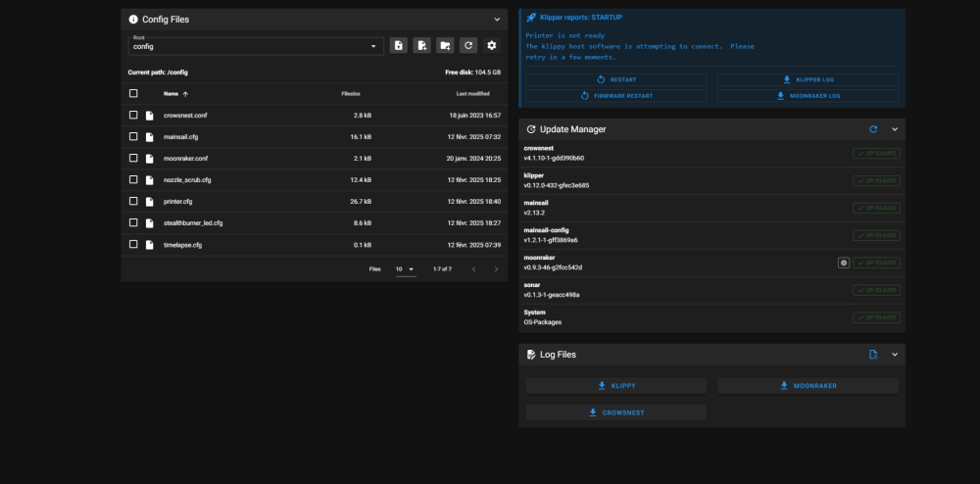This screenshot has width=980, height=484.
Task: Click System UP-TO-DATE status
Action: click(x=876, y=317)
